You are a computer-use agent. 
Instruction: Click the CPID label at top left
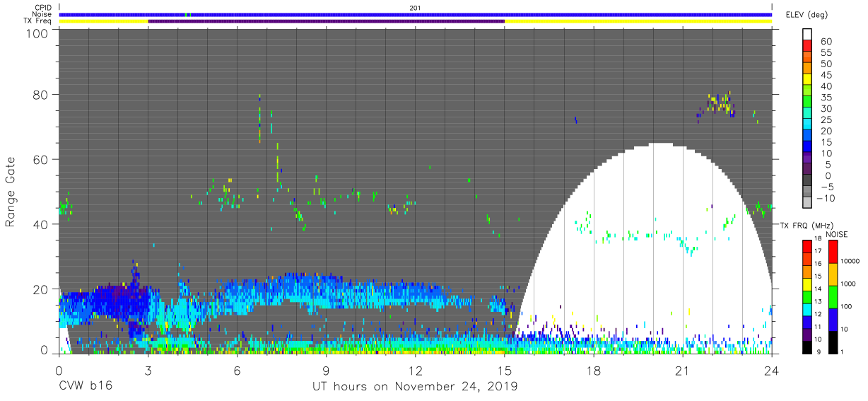tap(43, 7)
